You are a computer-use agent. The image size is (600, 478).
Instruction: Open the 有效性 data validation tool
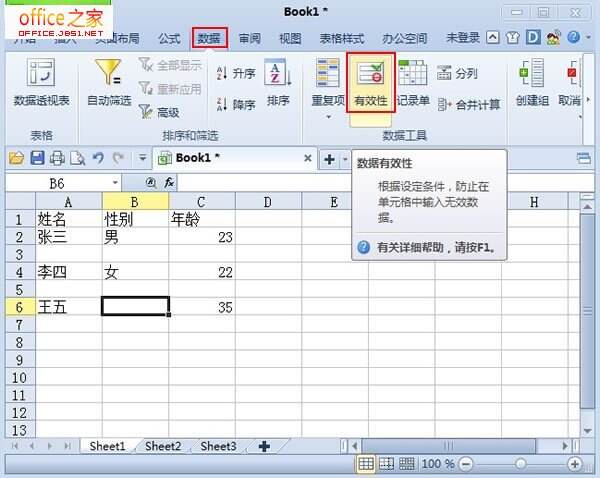pyautogui.click(x=370, y=83)
